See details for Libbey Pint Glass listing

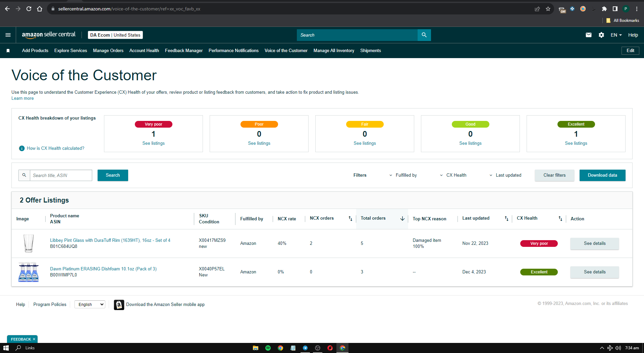coord(595,244)
